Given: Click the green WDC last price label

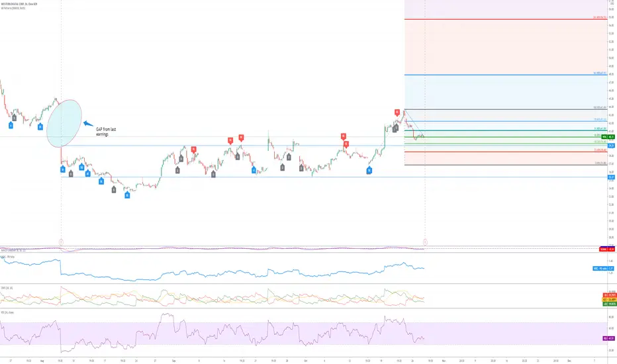Looking at the screenshot, I should (608, 137).
